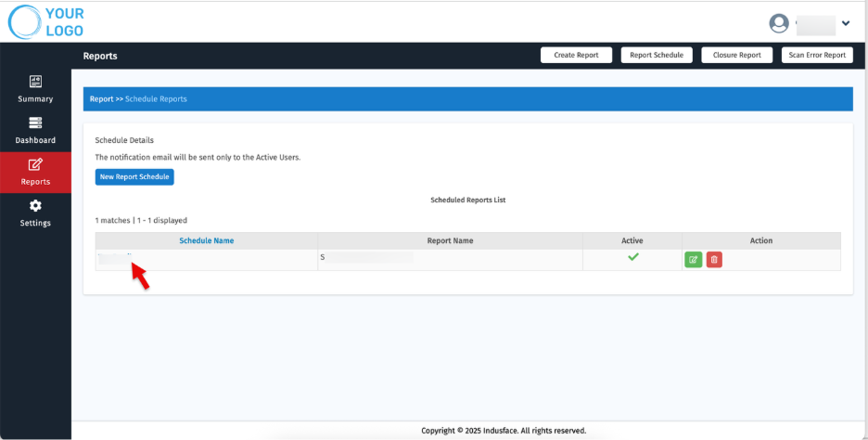Click the user profile avatar icon
Screen dimensions: 868x440
pos(779,23)
